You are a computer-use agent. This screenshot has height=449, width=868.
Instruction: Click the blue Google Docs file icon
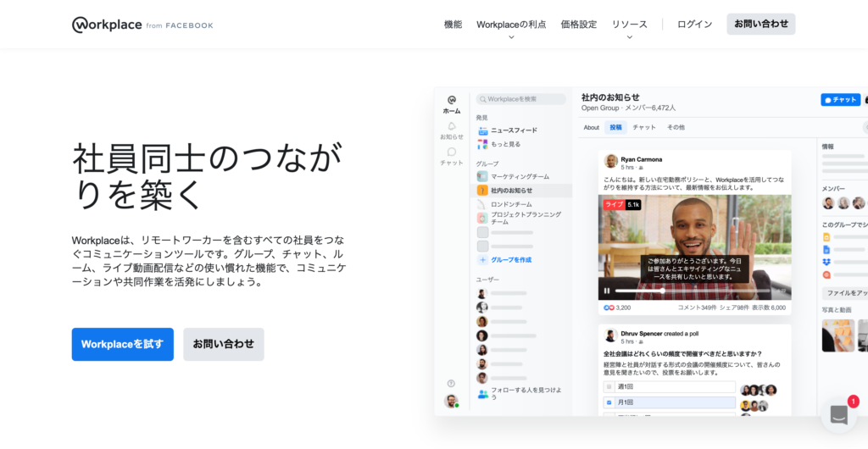click(826, 250)
